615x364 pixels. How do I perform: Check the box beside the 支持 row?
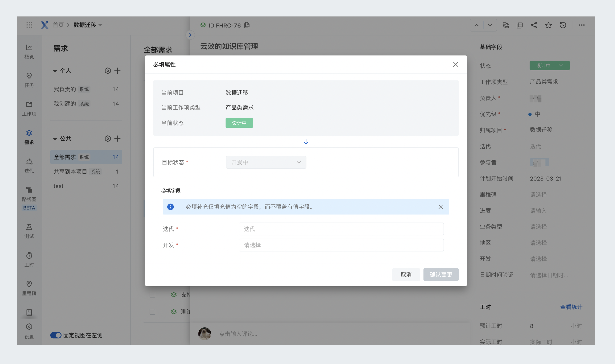tap(152, 294)
